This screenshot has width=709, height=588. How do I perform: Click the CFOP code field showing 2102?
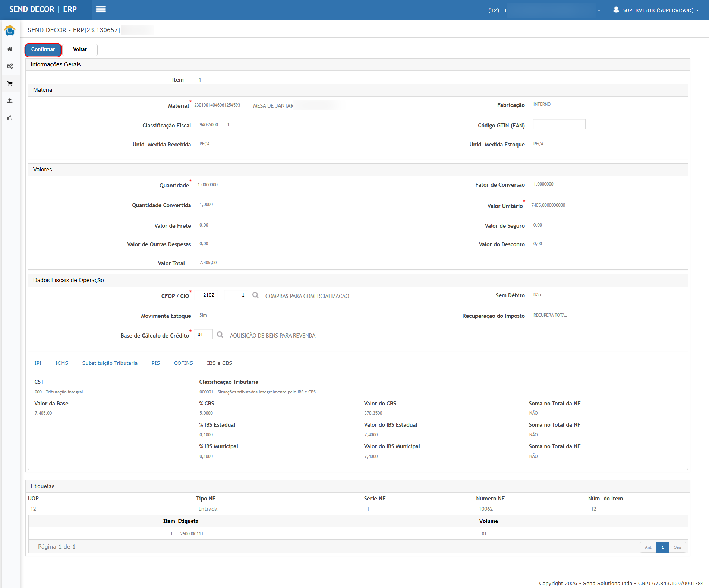coord(206,295)
